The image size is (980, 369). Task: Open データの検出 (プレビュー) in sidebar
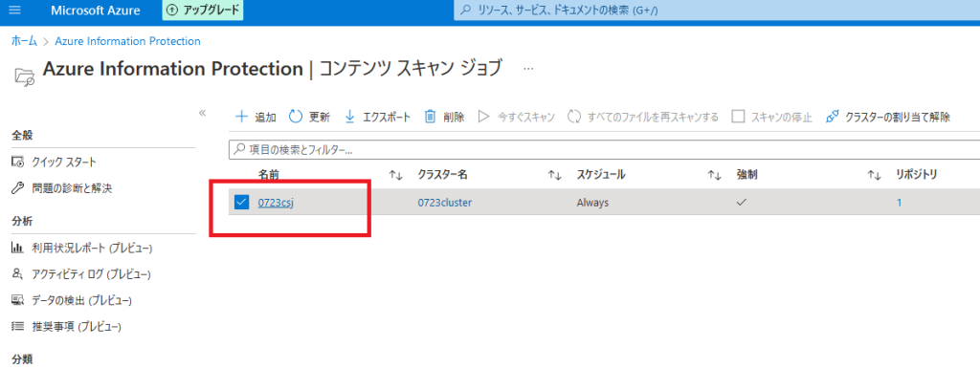[72, 301]
